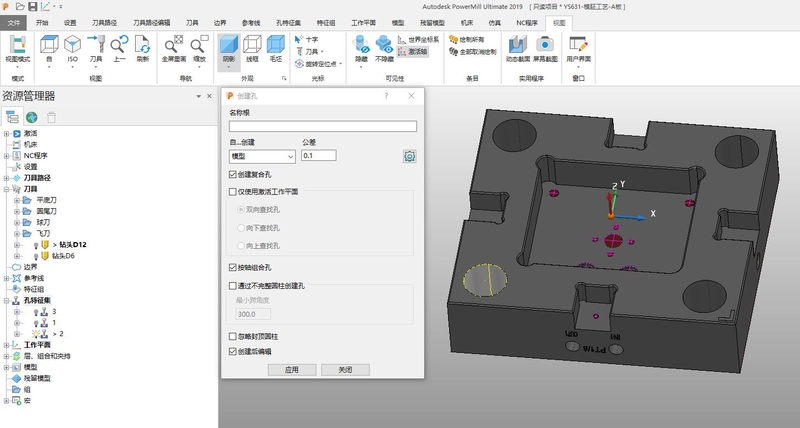800x428 pixels.
Task: Open the 文件 file menu
Action: tap(14, 23)
